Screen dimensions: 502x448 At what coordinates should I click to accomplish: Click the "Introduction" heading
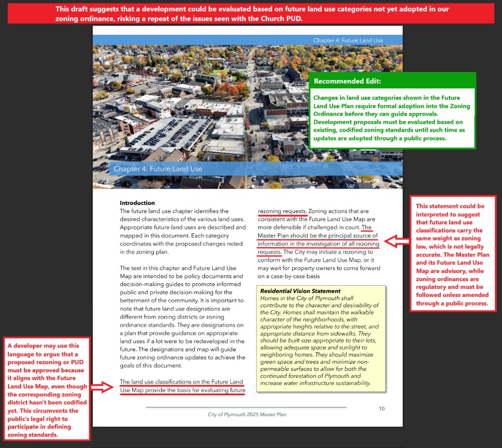(x=137, y=203)
